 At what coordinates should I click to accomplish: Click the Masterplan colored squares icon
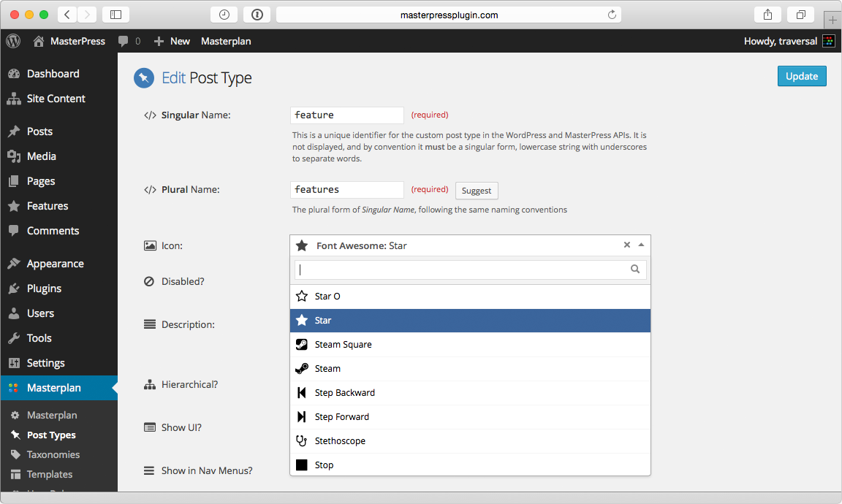pos(13,388)
